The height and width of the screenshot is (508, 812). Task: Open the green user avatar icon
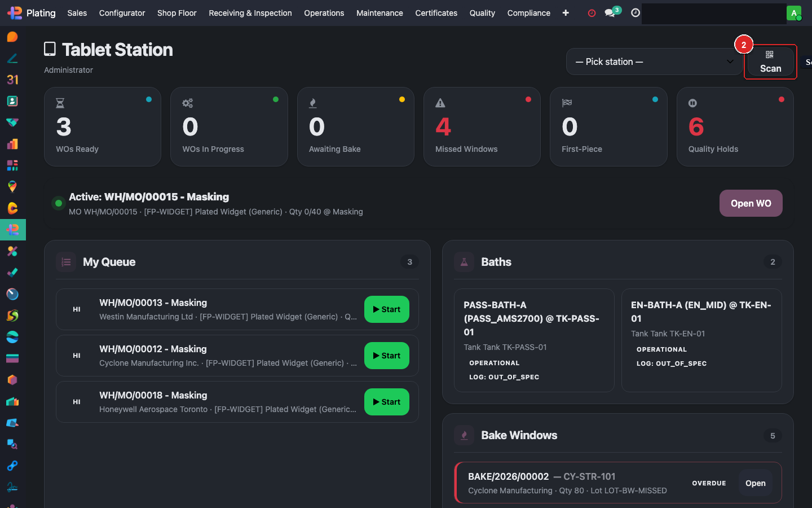794,13
